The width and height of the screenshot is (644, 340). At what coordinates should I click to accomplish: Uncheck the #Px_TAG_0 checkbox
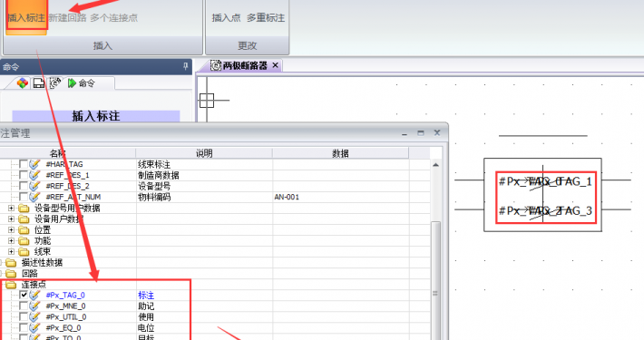click(x=24, y=295)
